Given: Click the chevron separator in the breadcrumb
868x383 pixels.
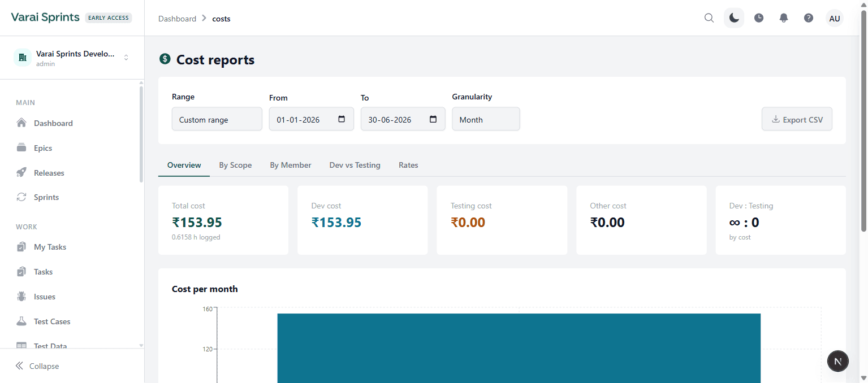Looking at the screenshot, I should tap(204, 19).
